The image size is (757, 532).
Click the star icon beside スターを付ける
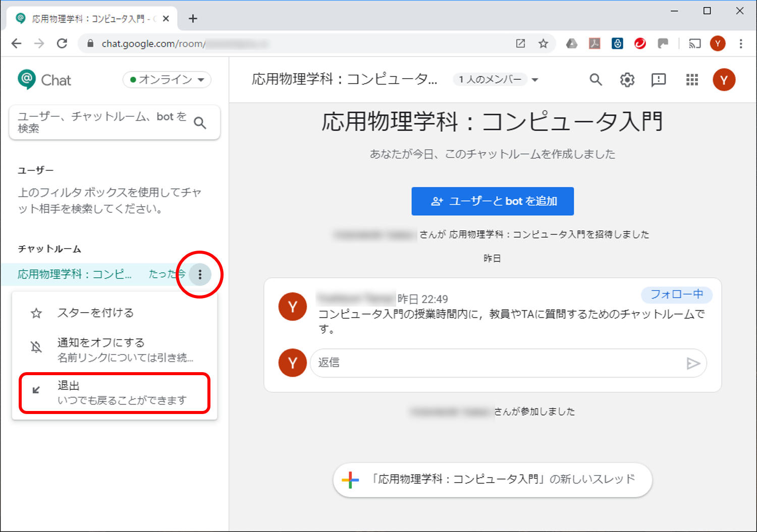click(x=36, y=314)
